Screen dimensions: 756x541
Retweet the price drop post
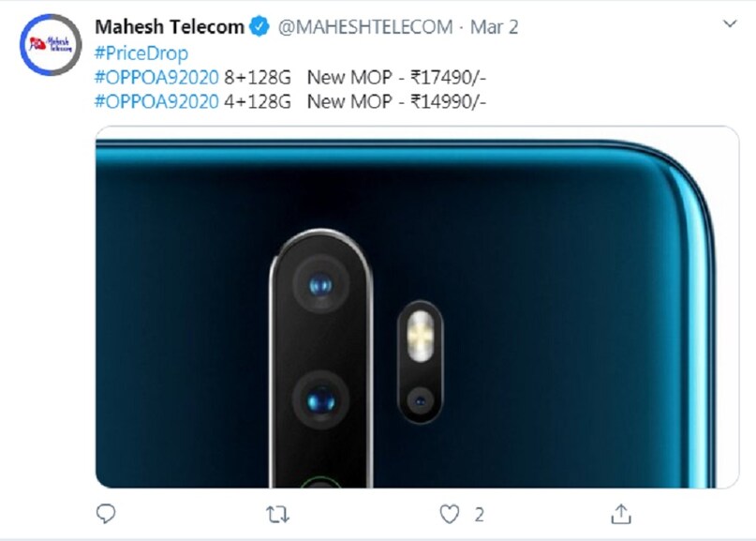[278, 513]
